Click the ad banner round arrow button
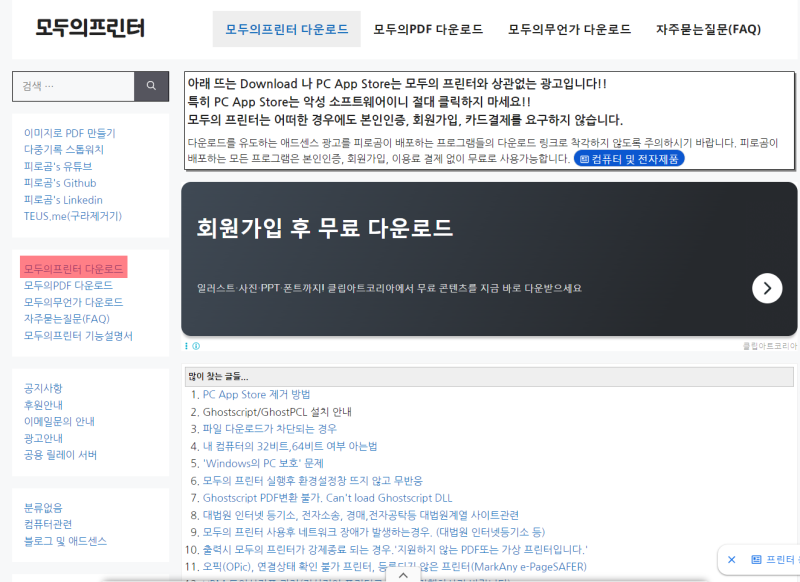This screenshot has height=582, width=800. [x=767, y=288]
